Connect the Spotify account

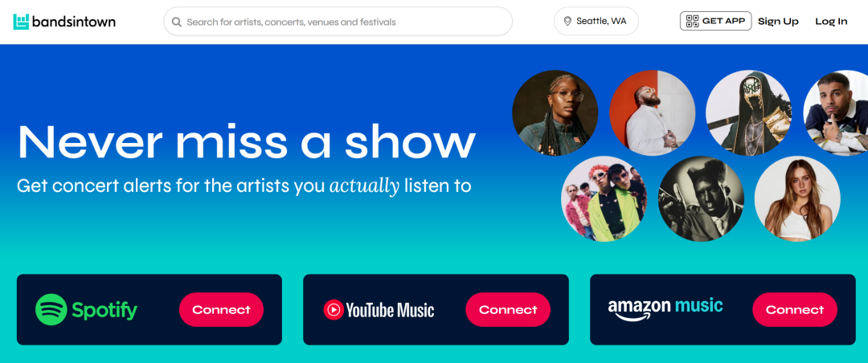tap(221, 310)
